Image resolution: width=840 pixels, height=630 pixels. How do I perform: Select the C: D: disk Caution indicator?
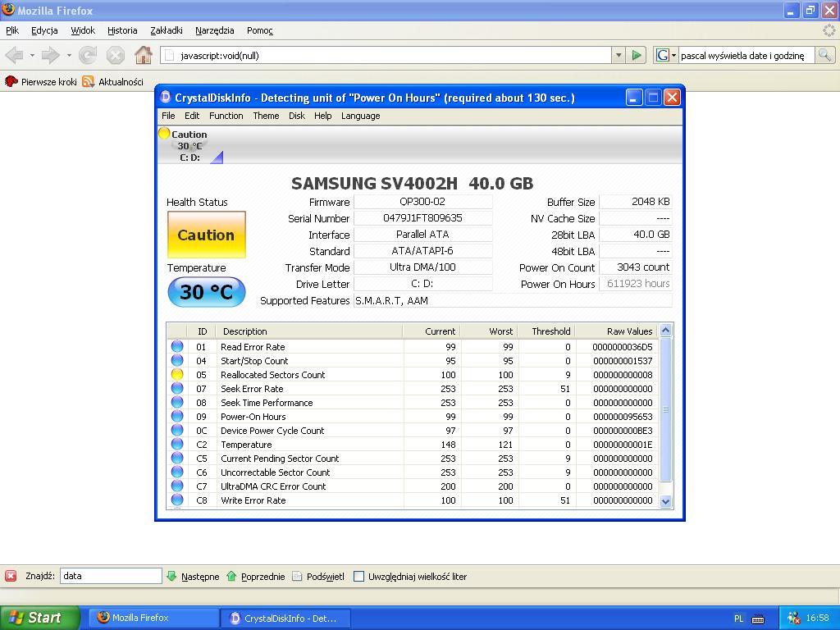click(x=190, y=146)
